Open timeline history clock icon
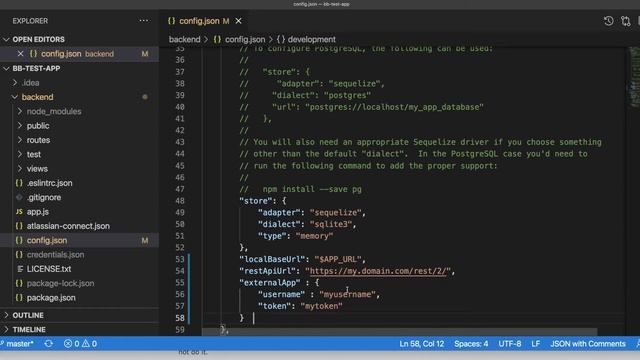640x360 pixels. pos(609,21)
